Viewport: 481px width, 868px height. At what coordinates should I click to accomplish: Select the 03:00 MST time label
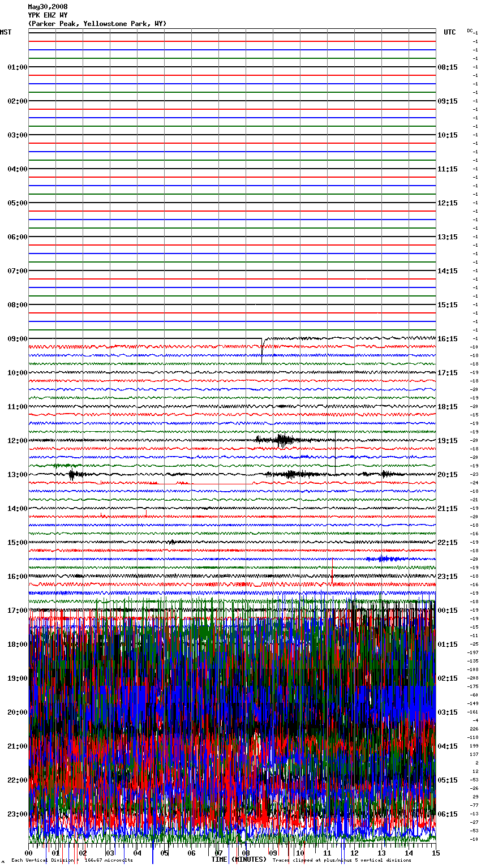click(x=18, y=135)
